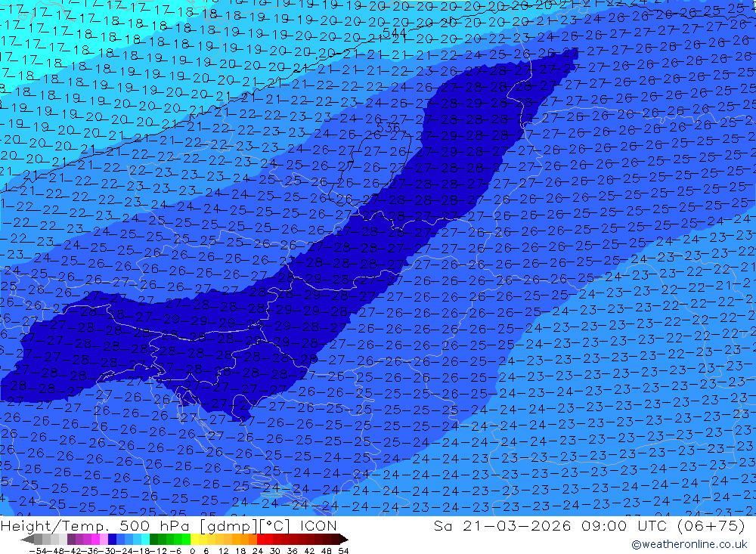Click the 'ICON' model name in title

point(318,525)
